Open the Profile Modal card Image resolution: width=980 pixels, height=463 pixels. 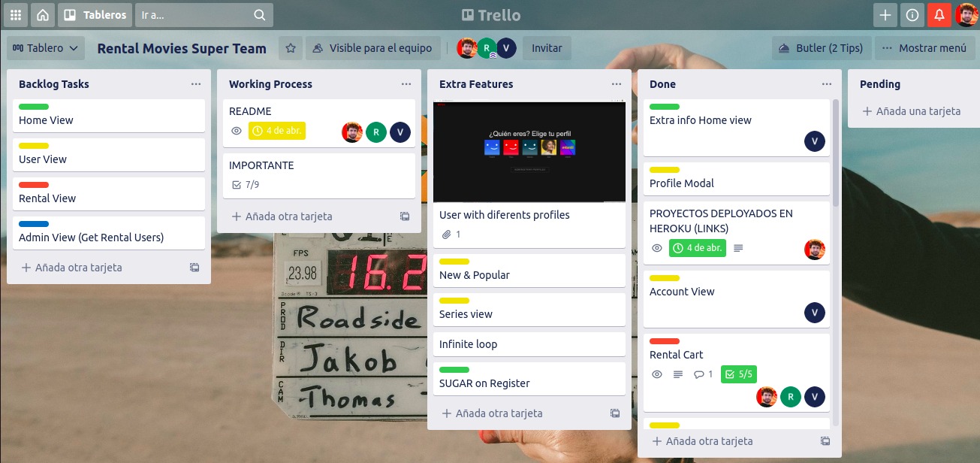tap(737, 179)
